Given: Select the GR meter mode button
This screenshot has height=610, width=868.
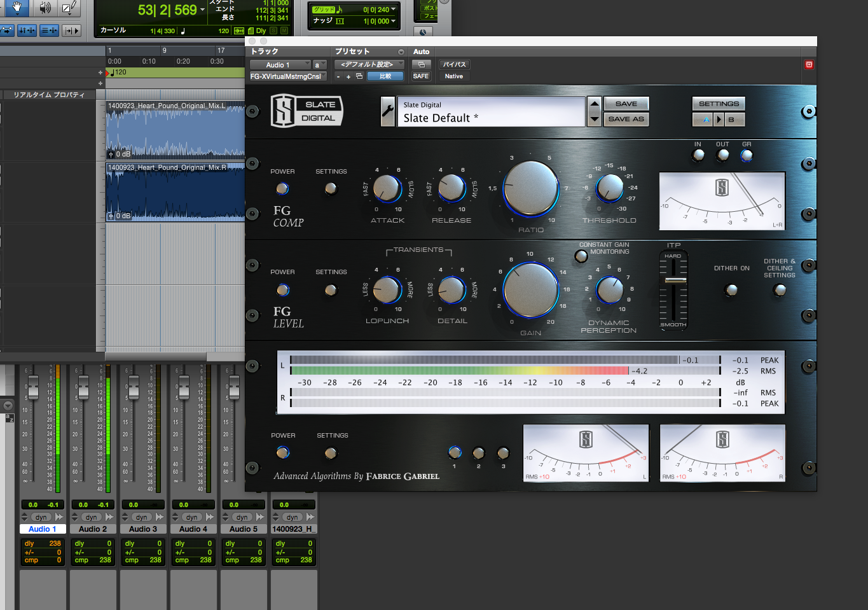Looking at the screenshot, I should click(x=747, y=155).
